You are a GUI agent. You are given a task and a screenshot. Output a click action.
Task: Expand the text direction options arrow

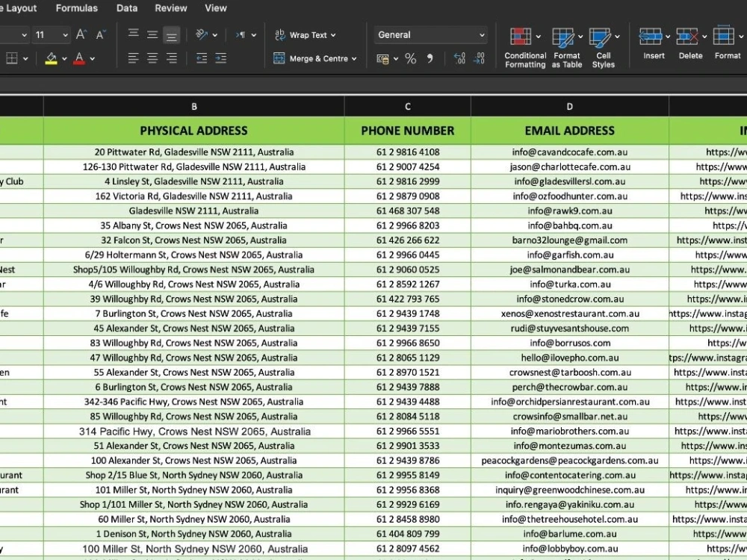(253, 35)
